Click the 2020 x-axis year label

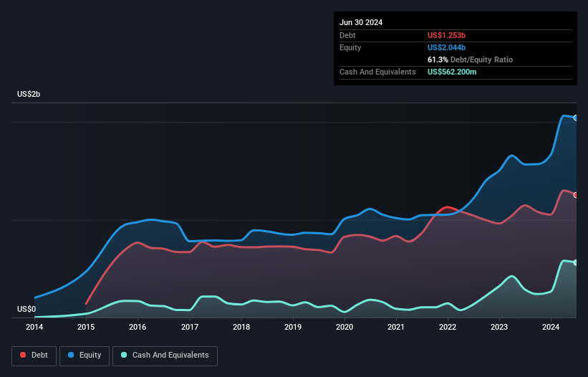[x=344, y=328]
